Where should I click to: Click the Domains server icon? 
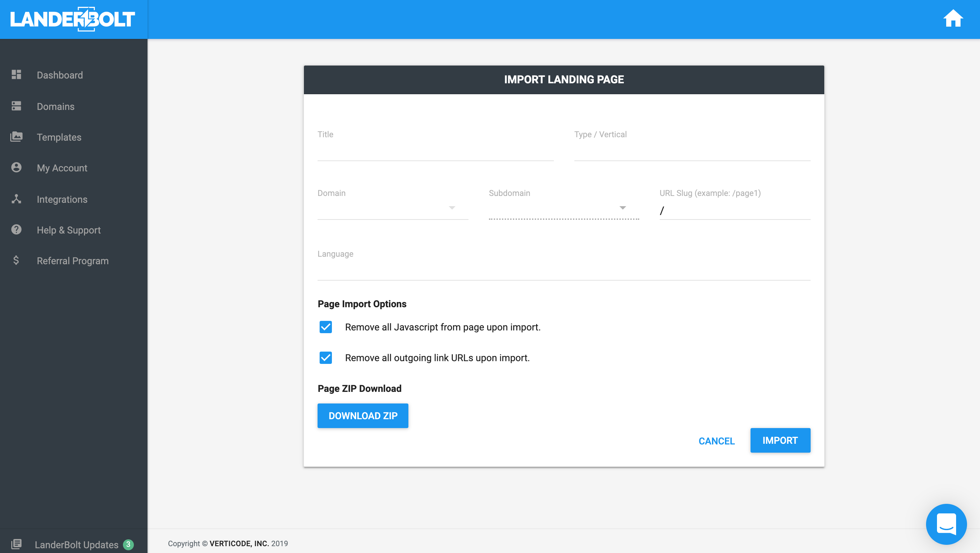(x=16, y=106)
